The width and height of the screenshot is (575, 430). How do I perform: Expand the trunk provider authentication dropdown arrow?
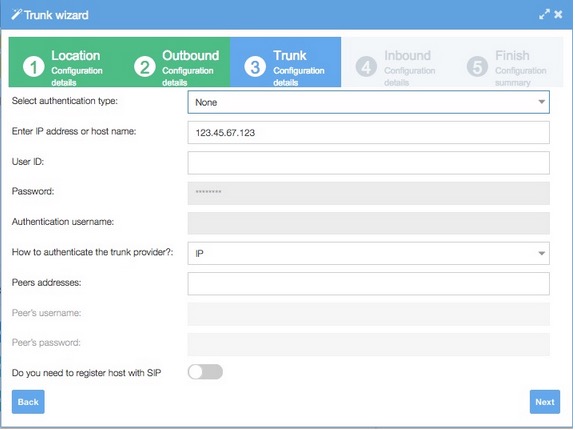[x=541, y=253]
